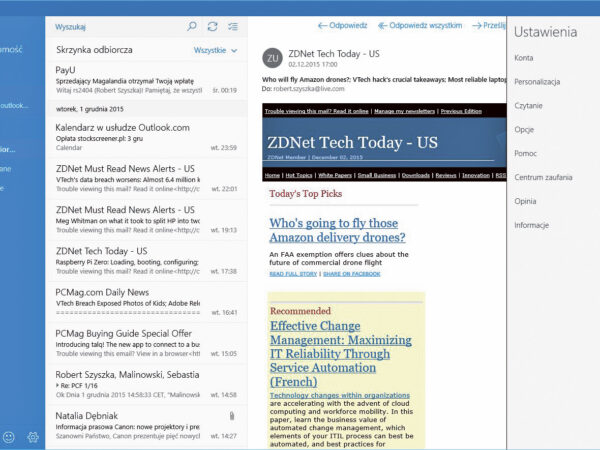Click attachment paperclip on Natalia Dębniak email

tap(231, 415)
